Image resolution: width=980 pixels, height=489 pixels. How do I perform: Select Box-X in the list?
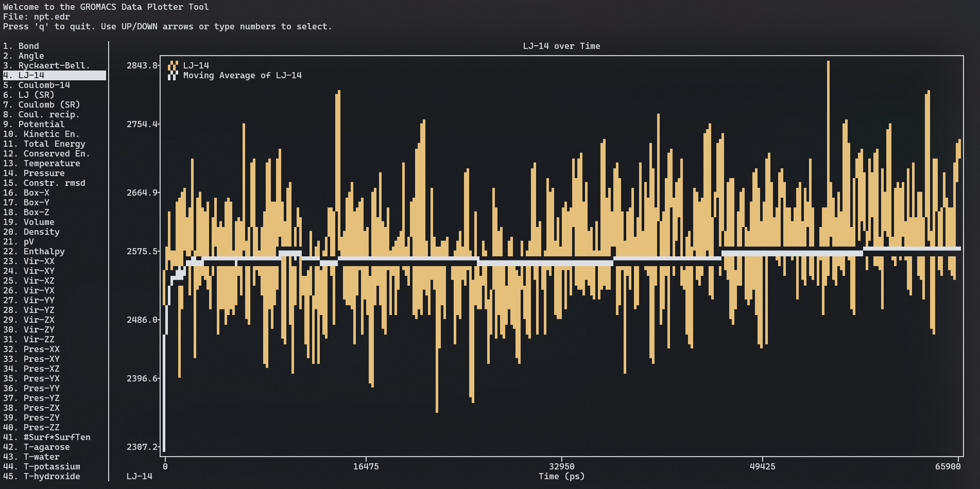click(26, 193)
